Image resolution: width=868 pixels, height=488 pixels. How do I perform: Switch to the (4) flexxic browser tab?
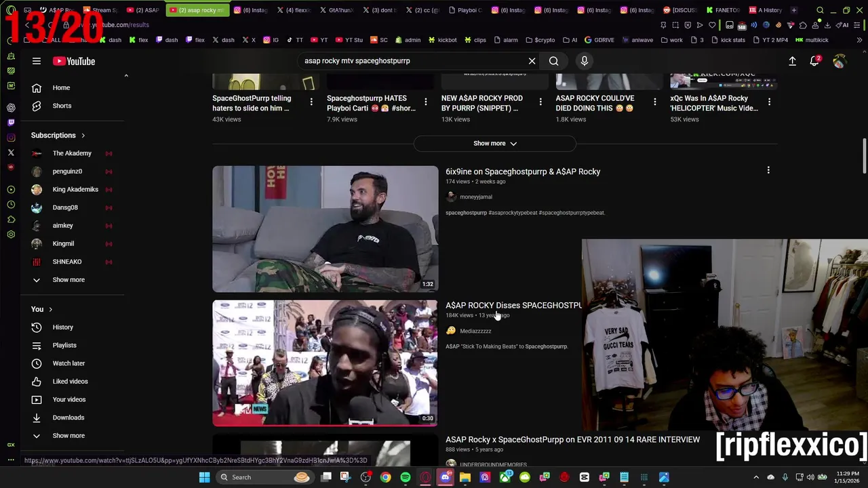pos(292,10)
